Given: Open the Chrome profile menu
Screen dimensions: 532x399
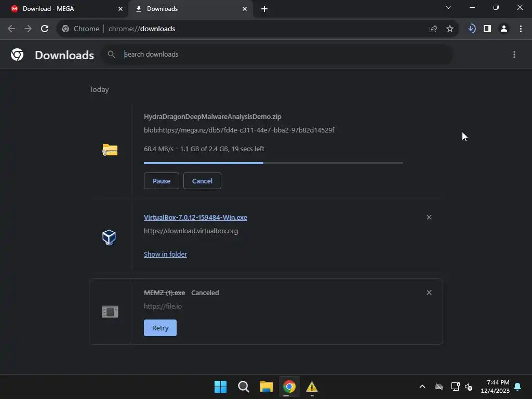Looking at the screenshot, I should tap(504, 29).
